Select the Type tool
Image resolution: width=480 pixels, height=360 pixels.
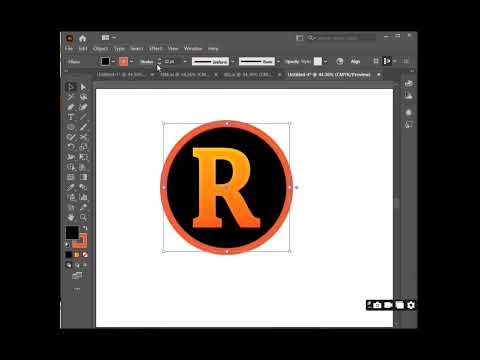point(71,117)
